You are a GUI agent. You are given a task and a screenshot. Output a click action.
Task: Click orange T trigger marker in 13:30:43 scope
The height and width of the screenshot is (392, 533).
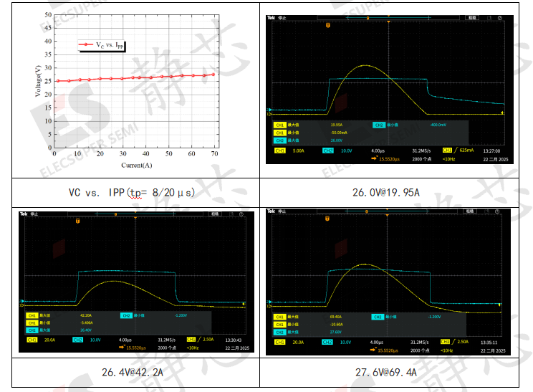78,221
